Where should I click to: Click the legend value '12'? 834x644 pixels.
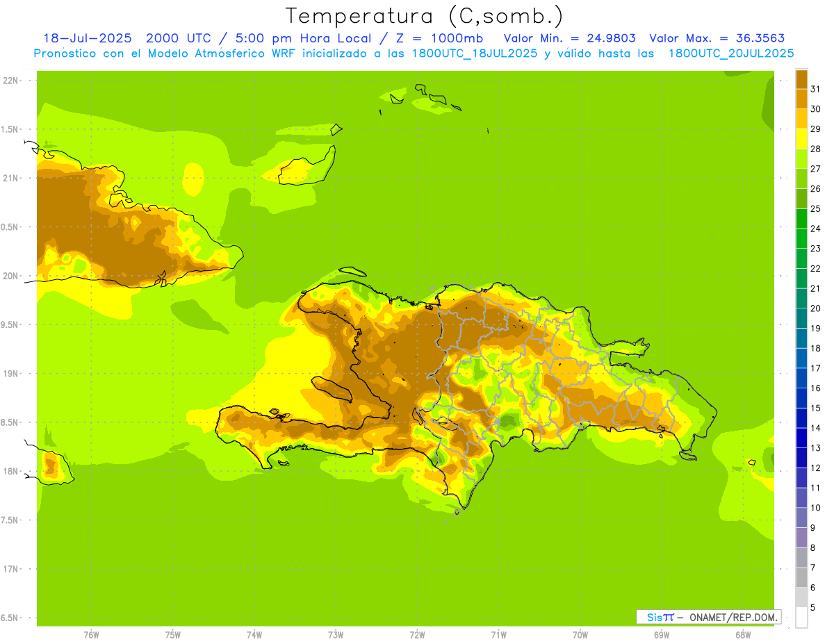[815, 468]
